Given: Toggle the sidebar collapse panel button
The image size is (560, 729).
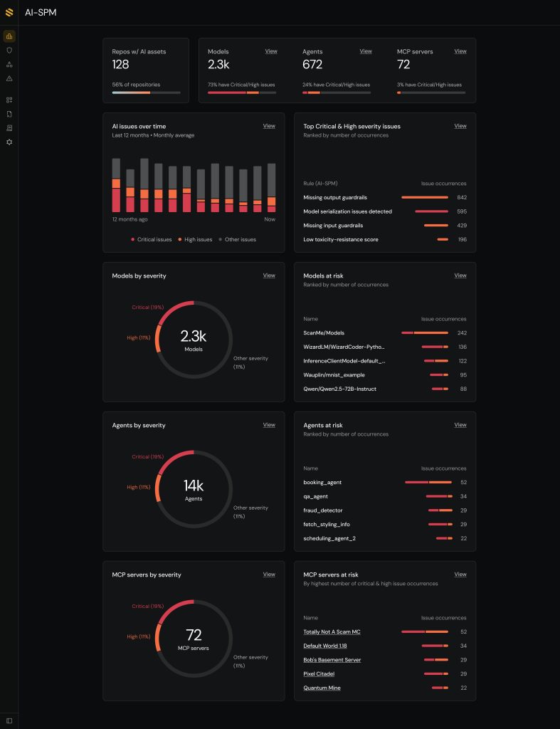Looking at the screenshot, I should pyautogui.click(x=9, y=720).
